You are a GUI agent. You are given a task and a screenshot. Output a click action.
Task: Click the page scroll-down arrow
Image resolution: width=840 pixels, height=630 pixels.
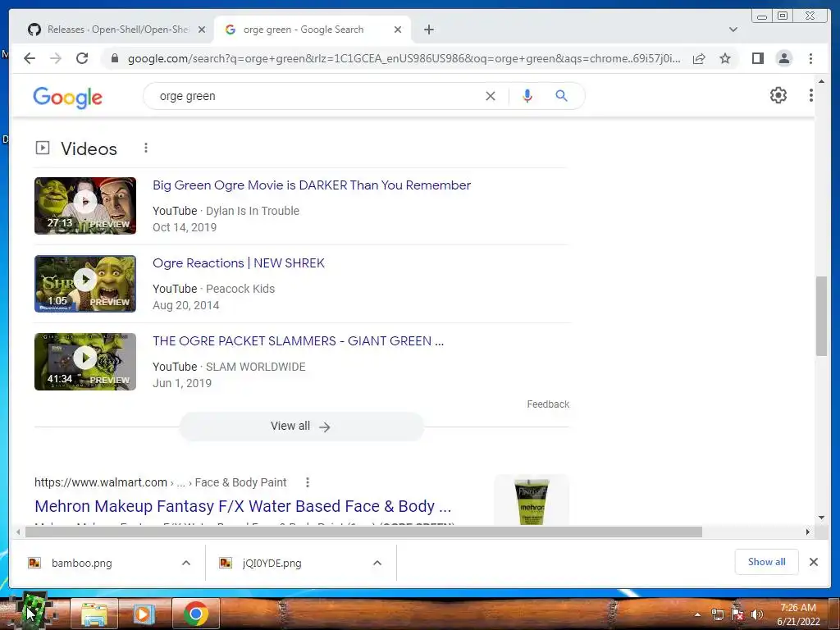coord(821,518)
